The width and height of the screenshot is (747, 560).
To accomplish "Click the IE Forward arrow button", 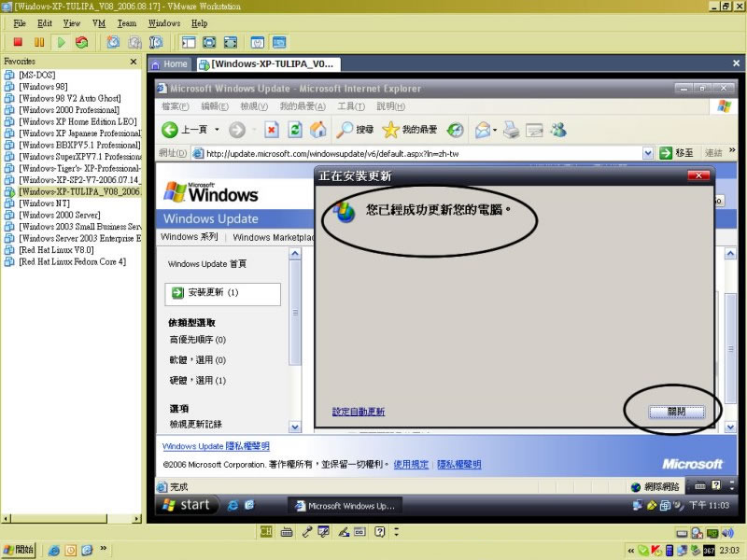I will click(237, 130).
